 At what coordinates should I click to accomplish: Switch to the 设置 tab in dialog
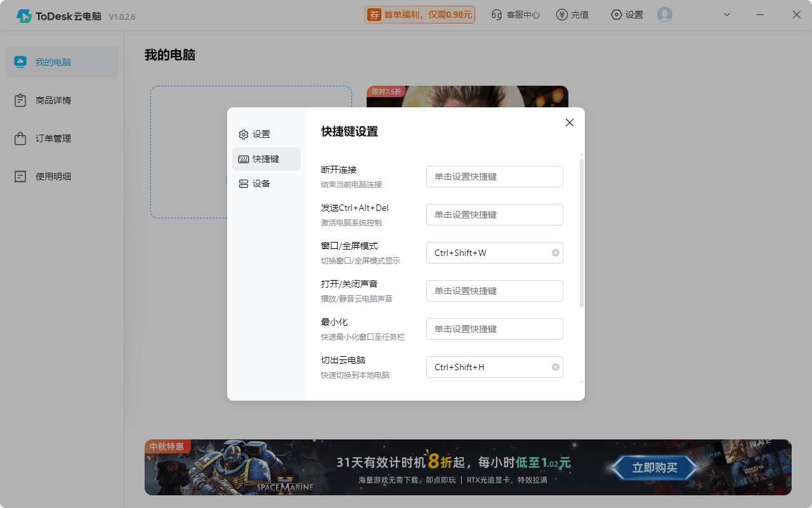pos(244,134)
